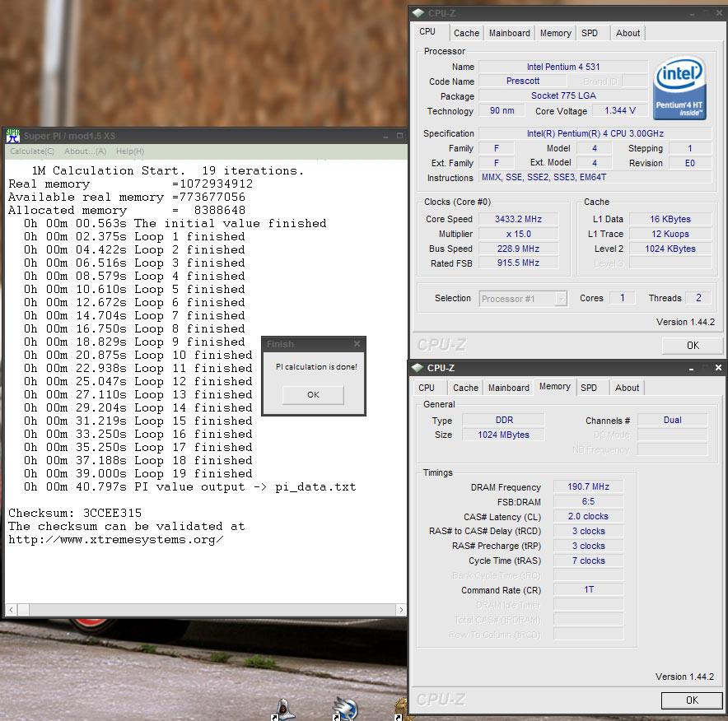Switch to Mainboard tab in lower CPU-Z window
Screen dimensions: 728x721
point(508,388)
